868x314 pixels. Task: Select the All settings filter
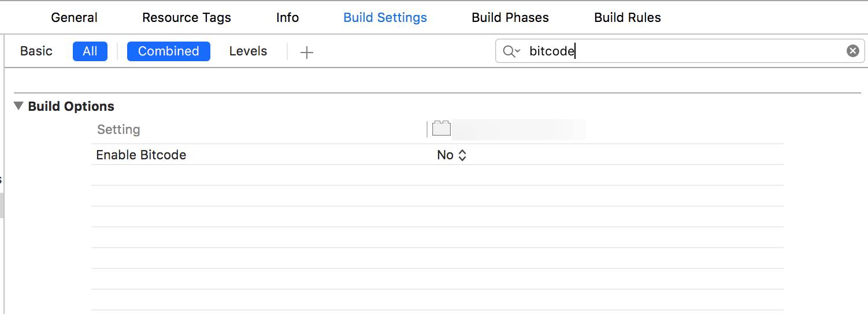(90, 51)
